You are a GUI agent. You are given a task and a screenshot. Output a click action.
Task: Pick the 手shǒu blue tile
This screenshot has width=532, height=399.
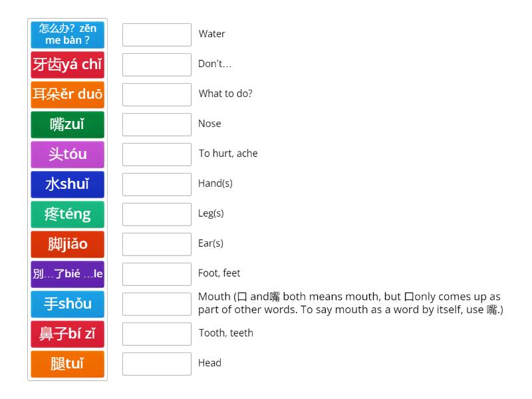(66, 304)
